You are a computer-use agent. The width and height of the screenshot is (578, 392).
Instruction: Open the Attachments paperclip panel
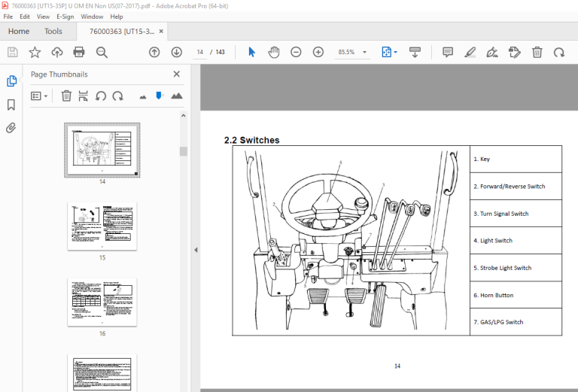(11, 128)
